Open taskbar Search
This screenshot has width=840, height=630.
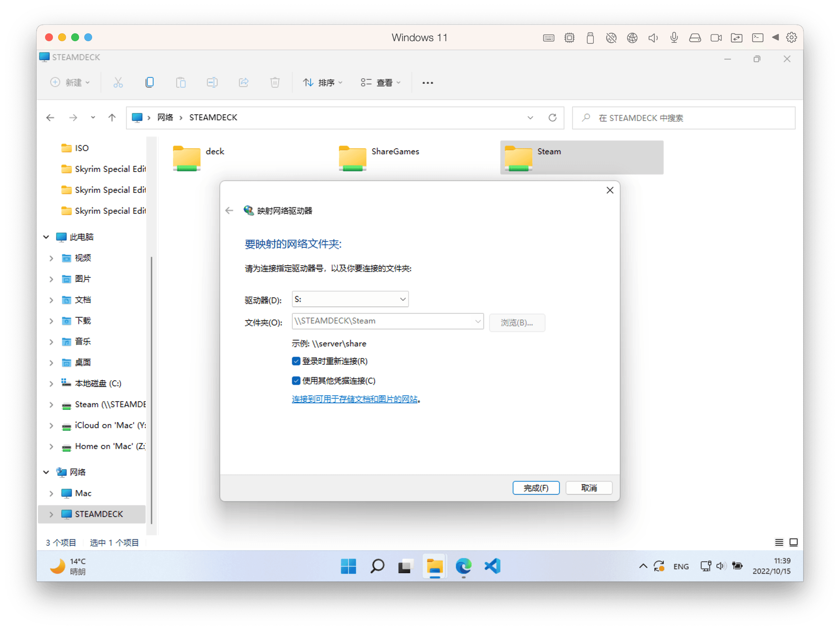377,566
